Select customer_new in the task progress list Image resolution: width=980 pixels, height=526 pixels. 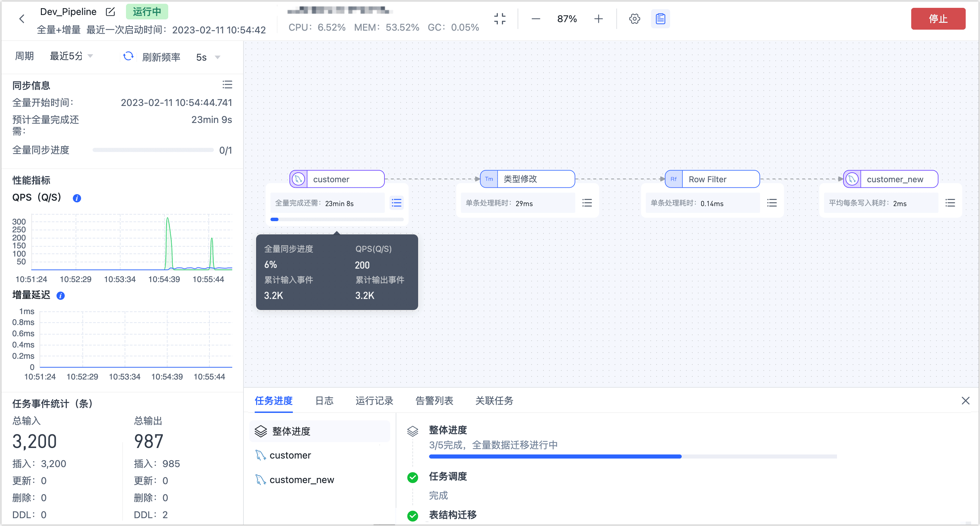(302, 480)
